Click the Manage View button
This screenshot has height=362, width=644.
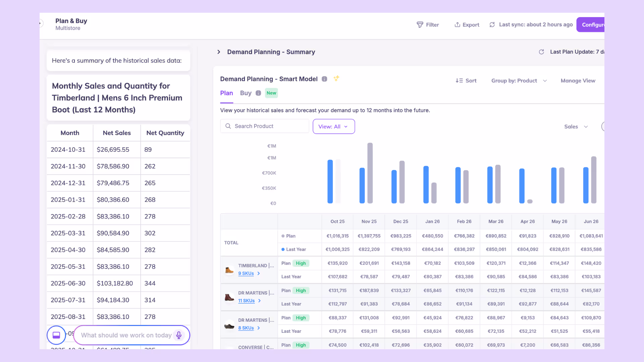(x=578, y=81)
